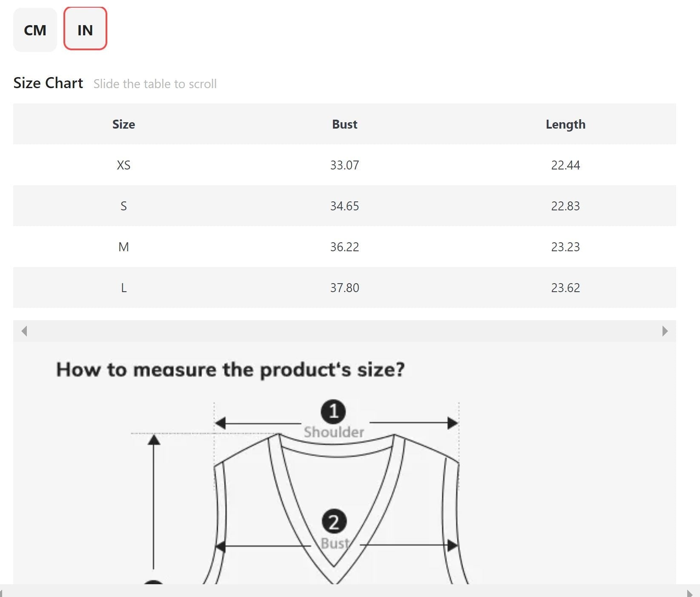This screenshot has height=597, width=700.
Task: Click 'How to measure the product's size?' heading
Action: pyautogui.click(x=230, y=370)
